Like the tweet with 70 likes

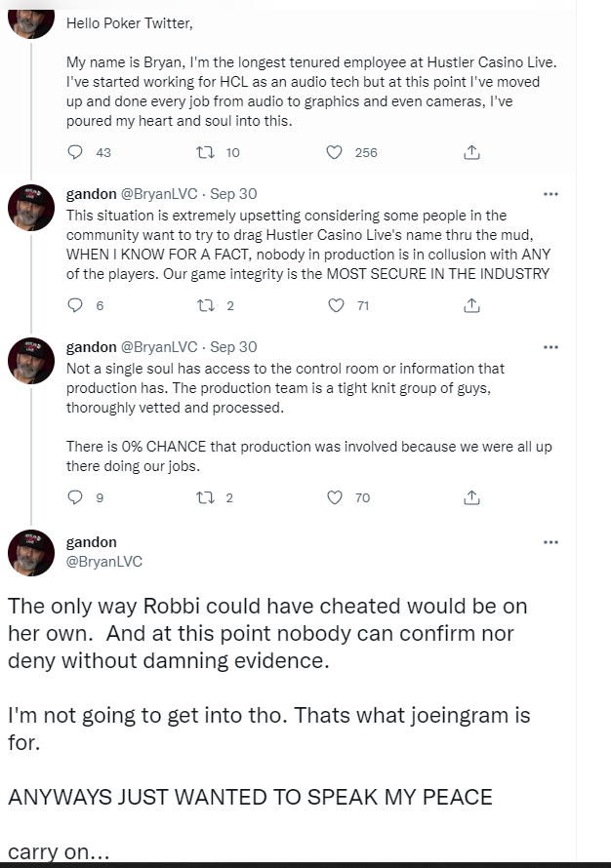[x=336, y=497]
